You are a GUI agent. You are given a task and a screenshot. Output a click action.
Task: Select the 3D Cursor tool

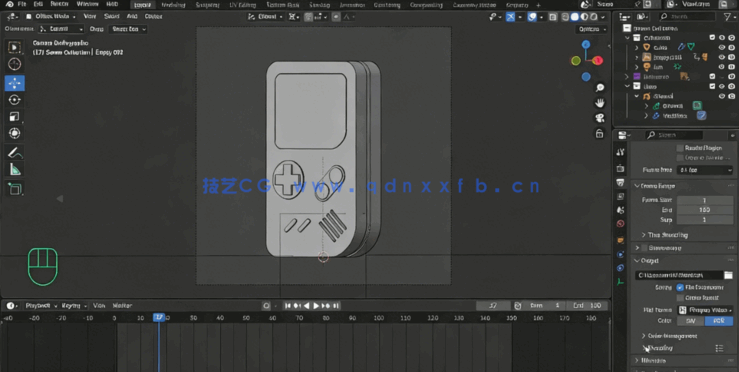click(x=15, y=64)
